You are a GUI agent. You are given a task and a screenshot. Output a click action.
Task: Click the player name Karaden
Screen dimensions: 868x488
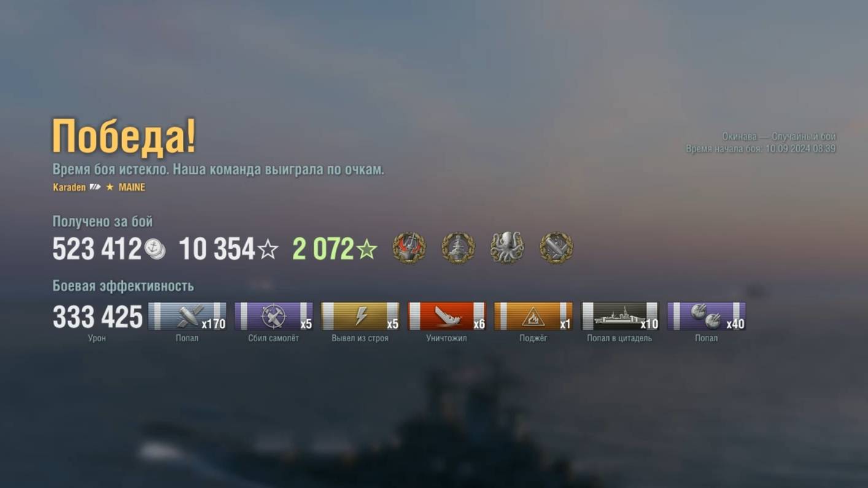tap(69, 187)
